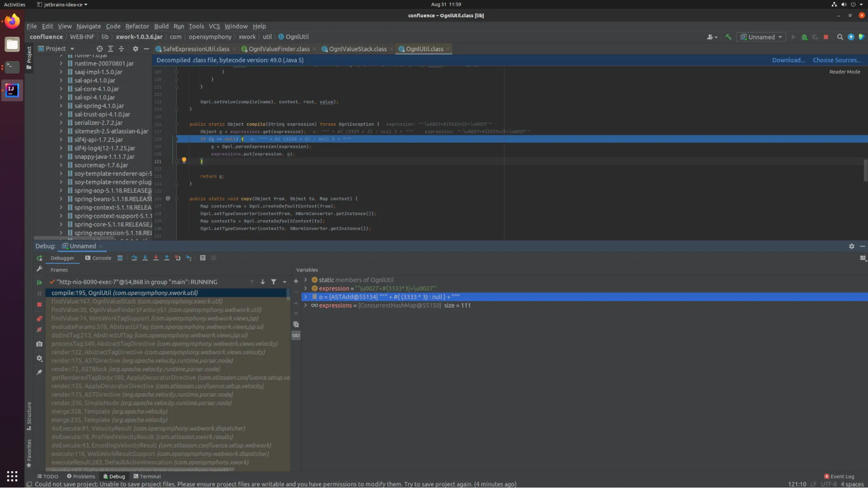The height and width of the screenshot is (488, 868).
Task: Open Evaluate Expression calculator icon
Action: pyautogui.click(x=202, y=258)
